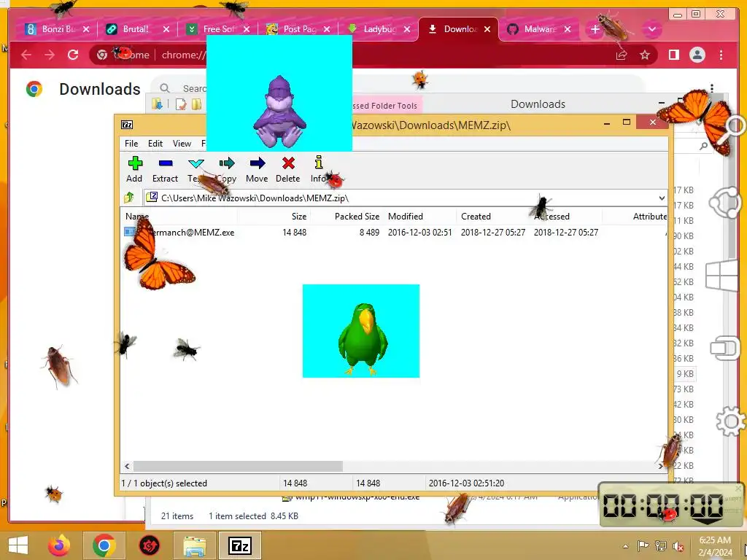Screen dimensions: 747x560
Task: Click the Add button in 7-Zip toolbar
Action: 134,169
